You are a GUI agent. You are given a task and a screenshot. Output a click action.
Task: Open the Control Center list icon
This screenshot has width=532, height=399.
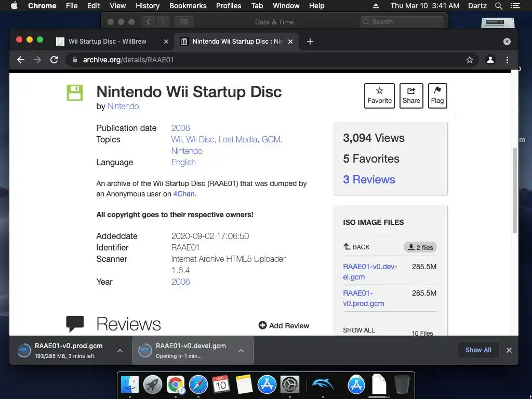click(x=515, y=6)
